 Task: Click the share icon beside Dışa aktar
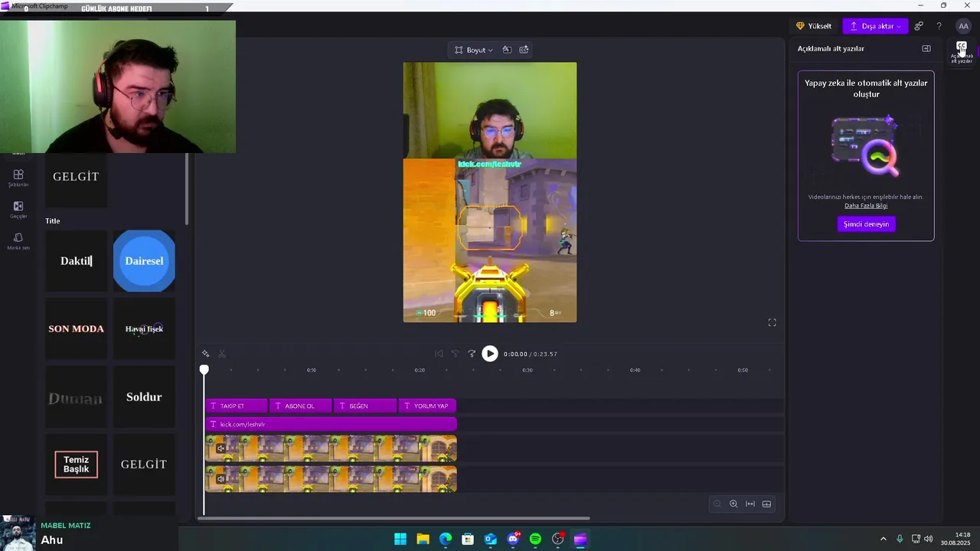point(919,26)
